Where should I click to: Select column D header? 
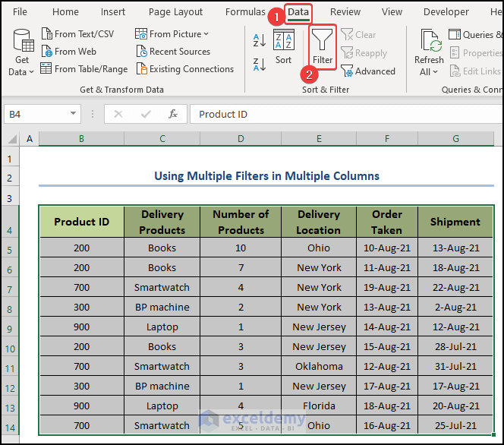[241, 139]
